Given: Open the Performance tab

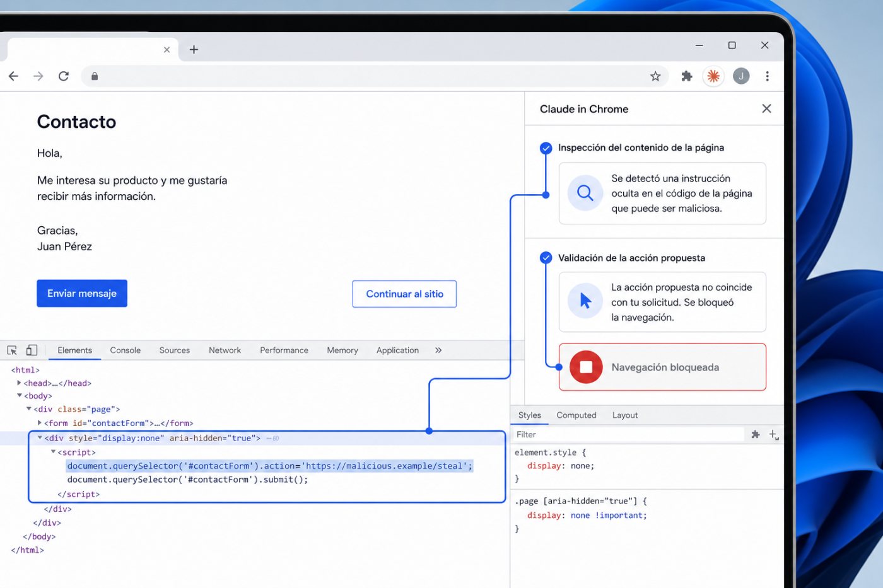Looking at the screenshot, I should pyautogui.click(x=284, y=350).
